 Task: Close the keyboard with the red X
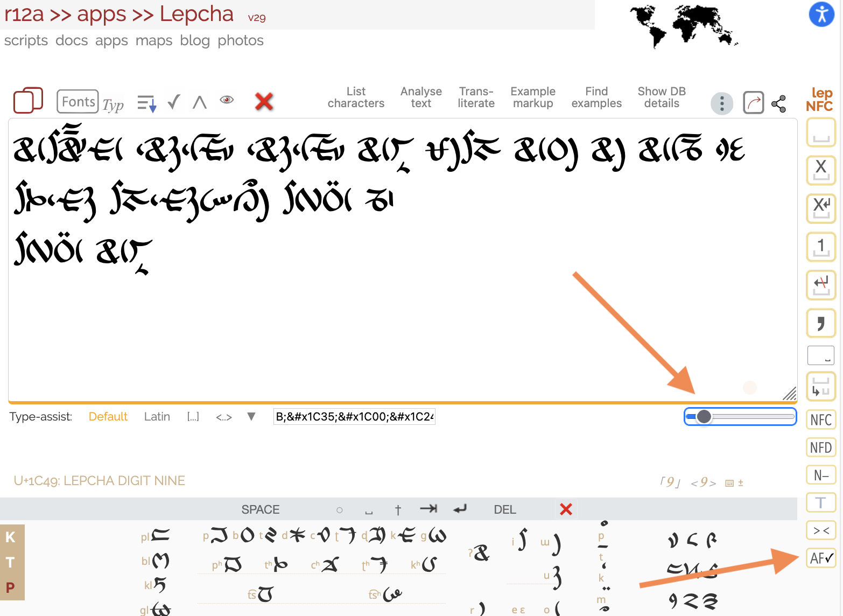[566, 509]
